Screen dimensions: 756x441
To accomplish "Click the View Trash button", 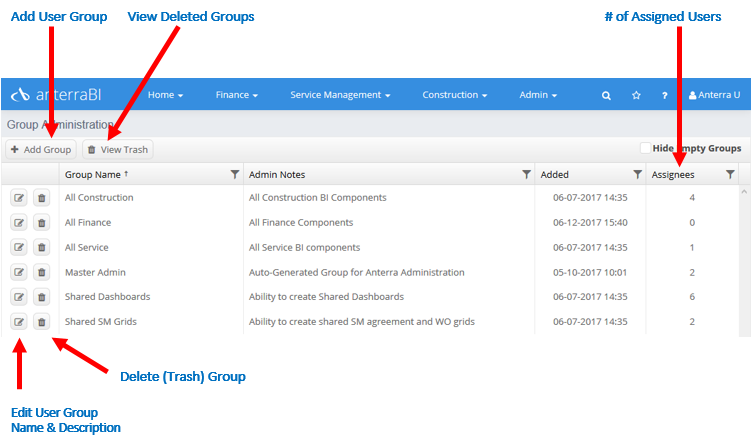I will [118, 149].
